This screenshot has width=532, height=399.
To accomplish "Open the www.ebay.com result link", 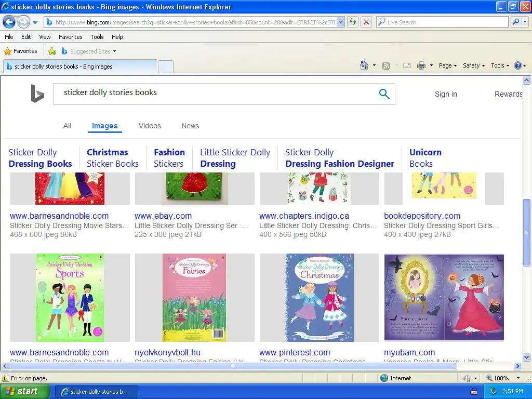I will (163, 216).
